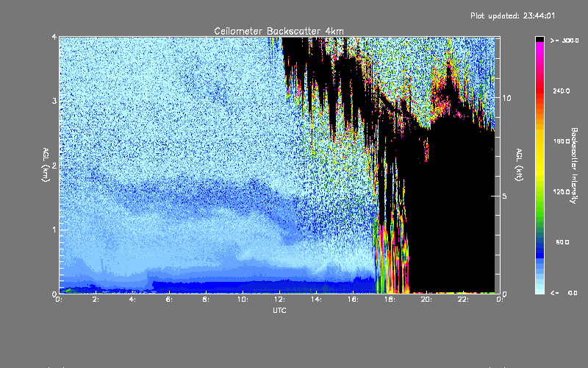The image size is (588, 368).
Task: Click the "<= 0.0" colorbar label
Action: click(564, 293)
